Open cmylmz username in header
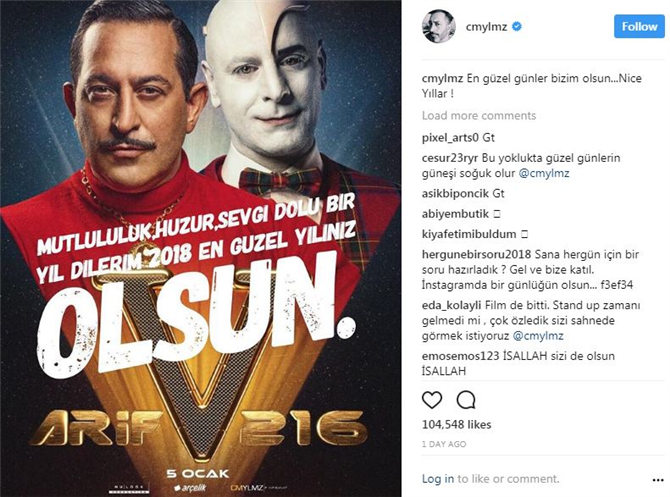The height and width of the screenshot is (497, 670). pyautogui.click(x=486, y=26)
